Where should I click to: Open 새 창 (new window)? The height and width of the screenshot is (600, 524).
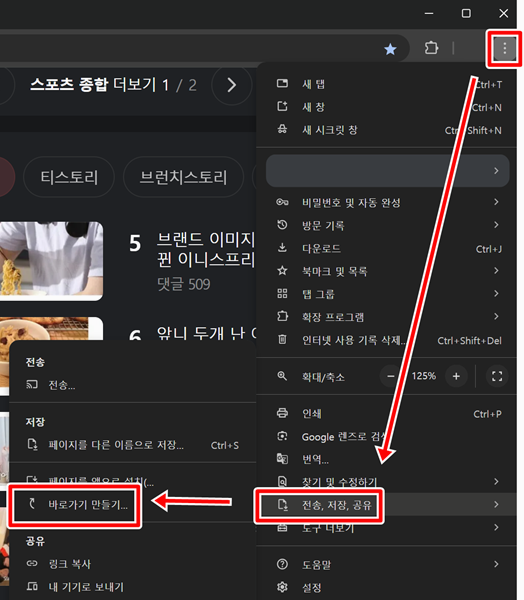387,107
